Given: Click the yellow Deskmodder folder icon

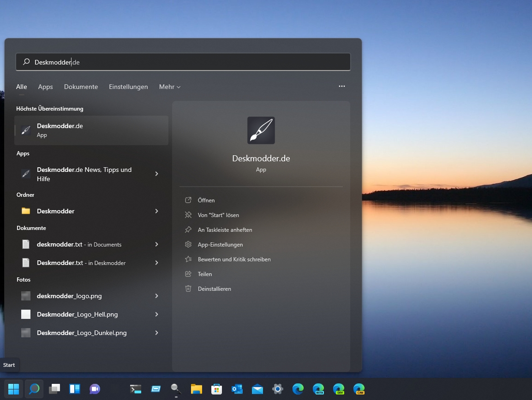Looking at the screenshot, I should [26, 211].
